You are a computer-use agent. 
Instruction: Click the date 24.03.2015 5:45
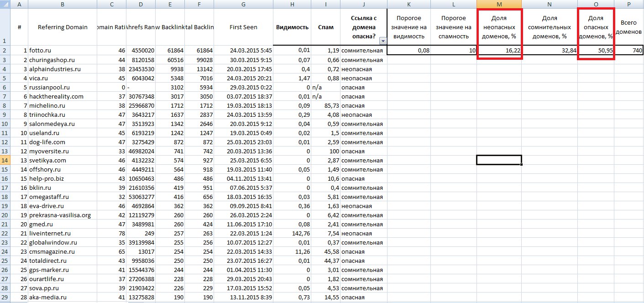point(243,51)
